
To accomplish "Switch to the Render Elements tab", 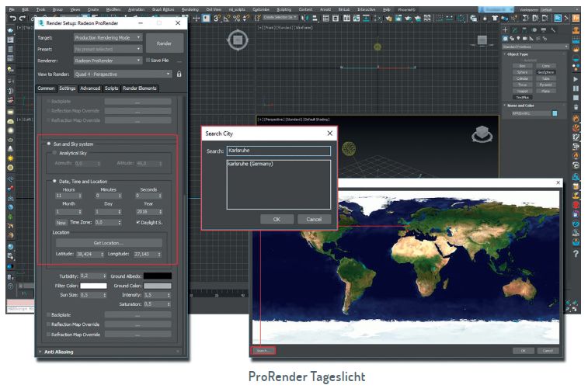I will [140, 88].
